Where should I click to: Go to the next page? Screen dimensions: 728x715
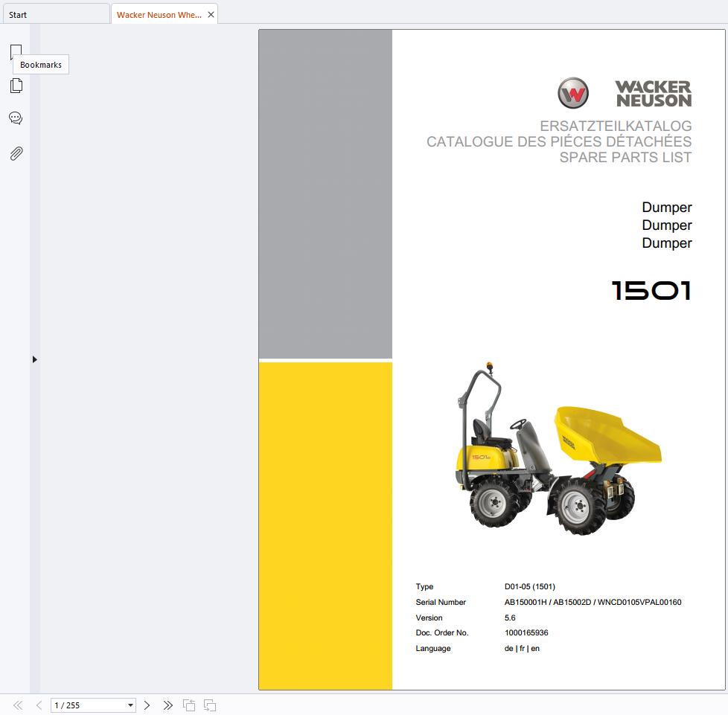click(x=147, y=705)
